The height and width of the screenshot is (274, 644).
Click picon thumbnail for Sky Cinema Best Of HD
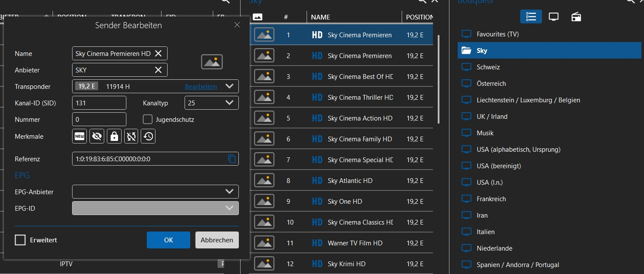point(264,77)
